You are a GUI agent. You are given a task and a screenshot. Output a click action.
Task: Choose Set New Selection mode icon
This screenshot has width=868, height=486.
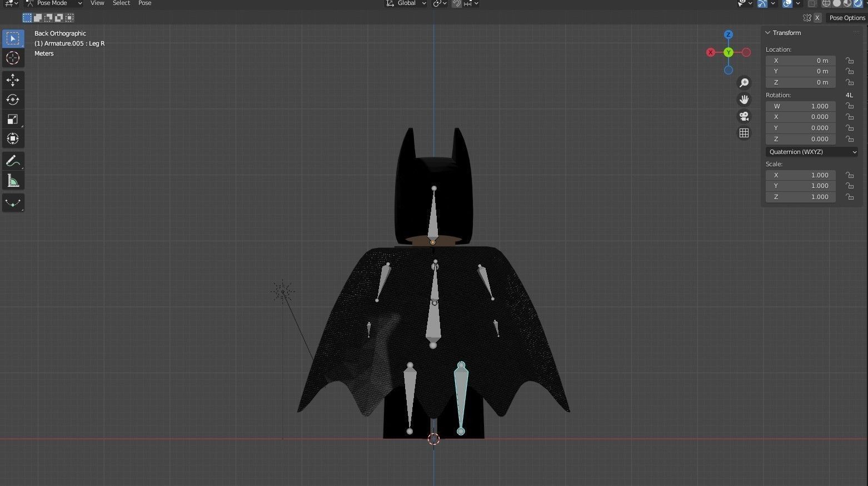(27, 18)
